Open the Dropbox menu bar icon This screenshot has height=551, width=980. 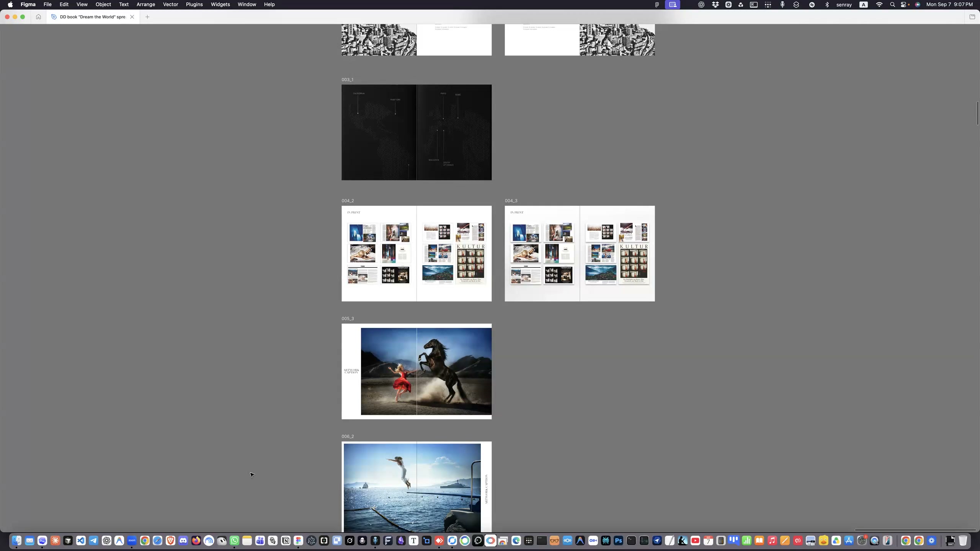click(715, 5)
